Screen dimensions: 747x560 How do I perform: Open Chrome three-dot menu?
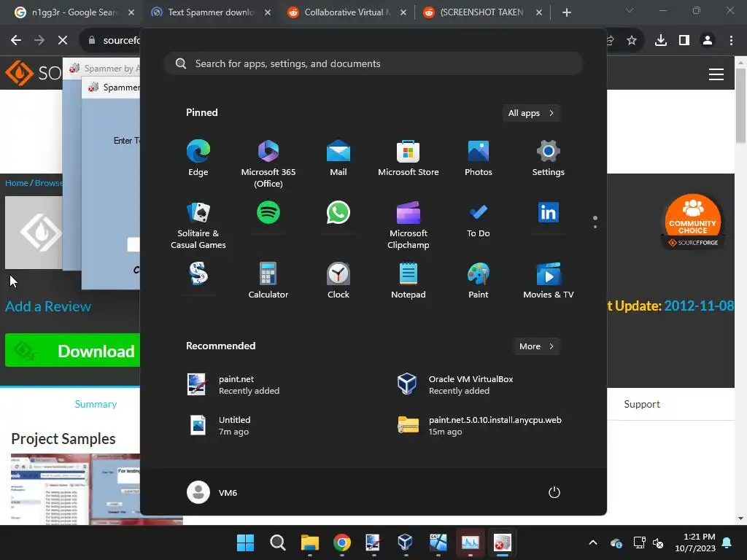731,40
